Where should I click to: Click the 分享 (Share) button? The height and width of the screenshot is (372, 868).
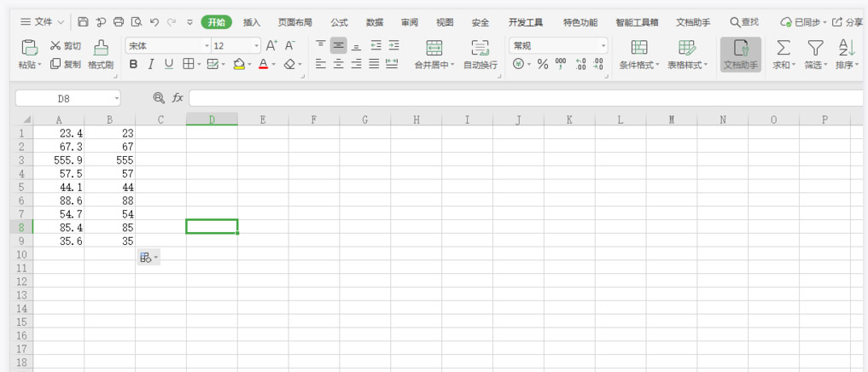(x=847, y=22)
